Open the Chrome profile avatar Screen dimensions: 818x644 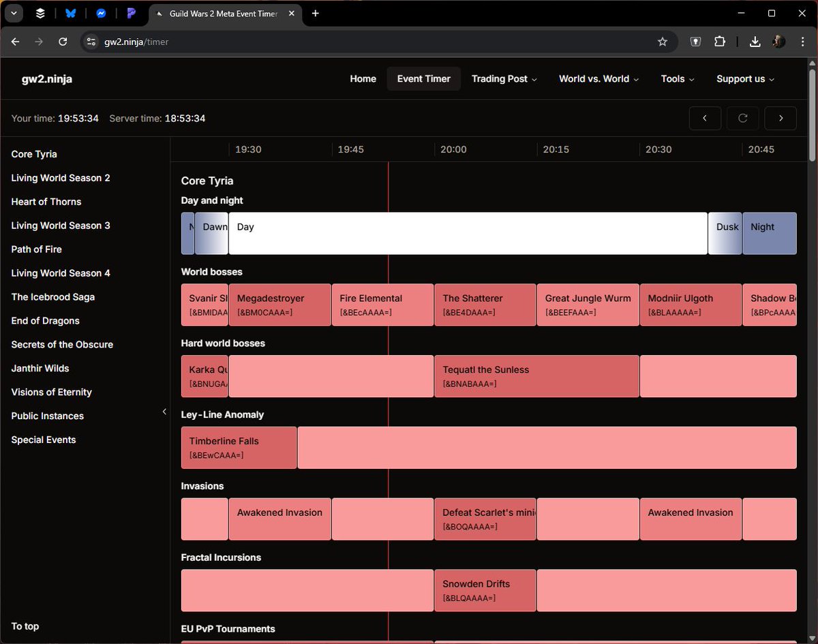pyautogui.click(x=778, y=42)
